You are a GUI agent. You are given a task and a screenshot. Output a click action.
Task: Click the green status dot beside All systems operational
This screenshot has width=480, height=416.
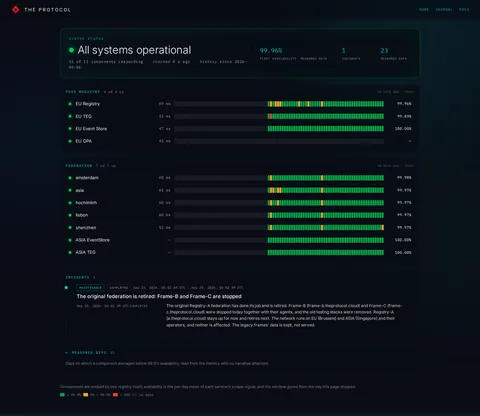tap(71, 50)
